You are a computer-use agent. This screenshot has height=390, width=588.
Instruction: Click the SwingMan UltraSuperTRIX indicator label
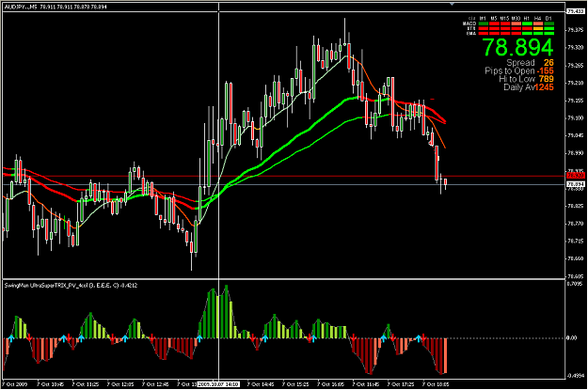tap(71, 286)
